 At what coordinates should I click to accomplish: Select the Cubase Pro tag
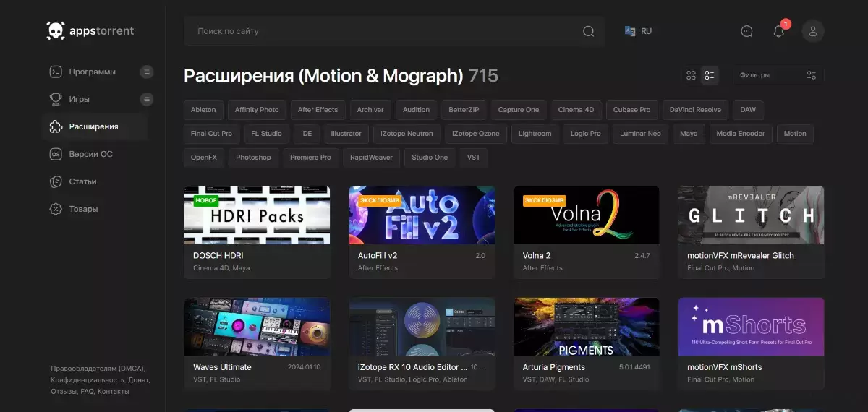tap(631, 110)
